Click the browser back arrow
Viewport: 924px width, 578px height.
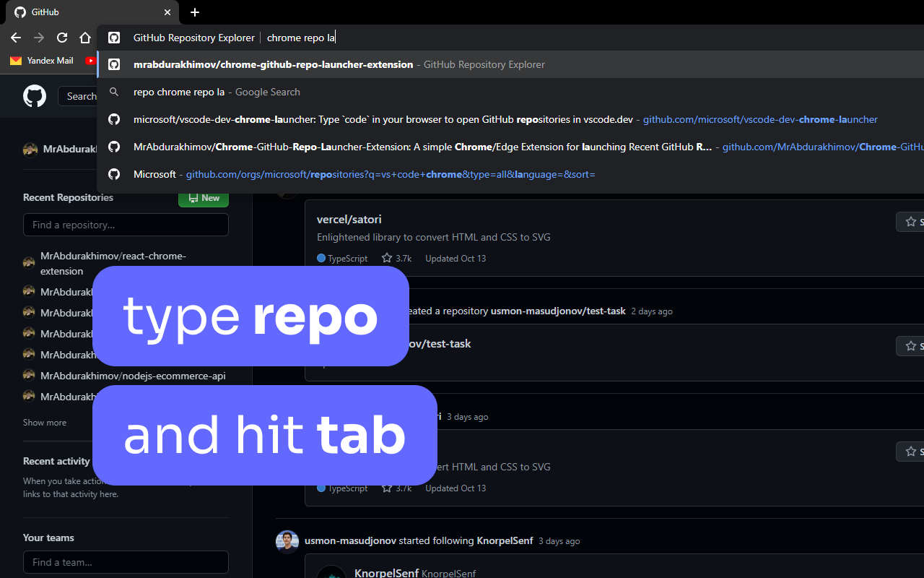(x=16, y=38)
